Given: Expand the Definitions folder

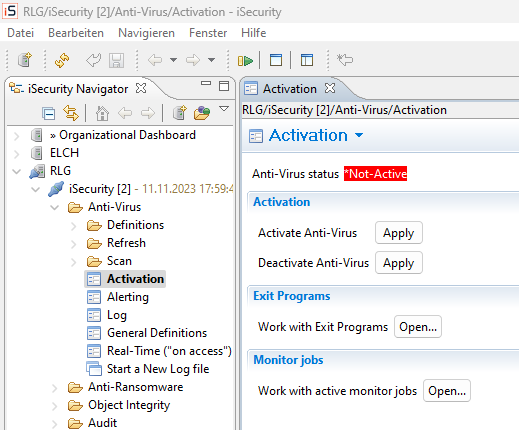Looking at the screenshot, I should (x=74, y=226).
